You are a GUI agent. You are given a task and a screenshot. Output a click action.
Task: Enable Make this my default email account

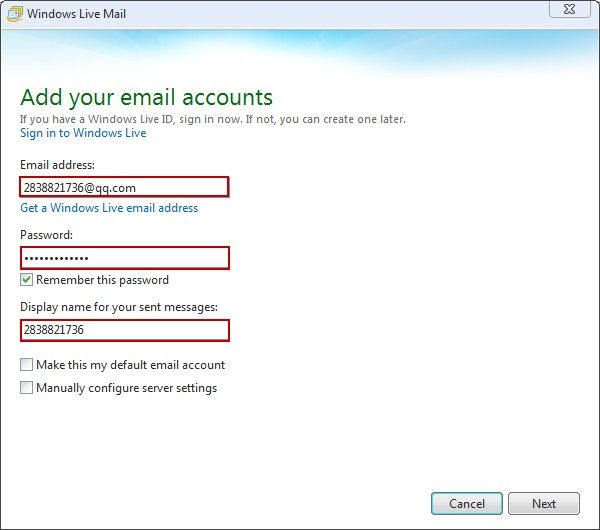pyautogui.click(x=26, y=364)
